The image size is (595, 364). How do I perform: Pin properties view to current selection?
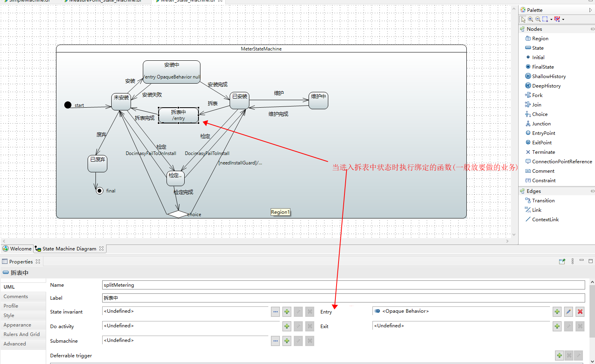click(562, 261)
